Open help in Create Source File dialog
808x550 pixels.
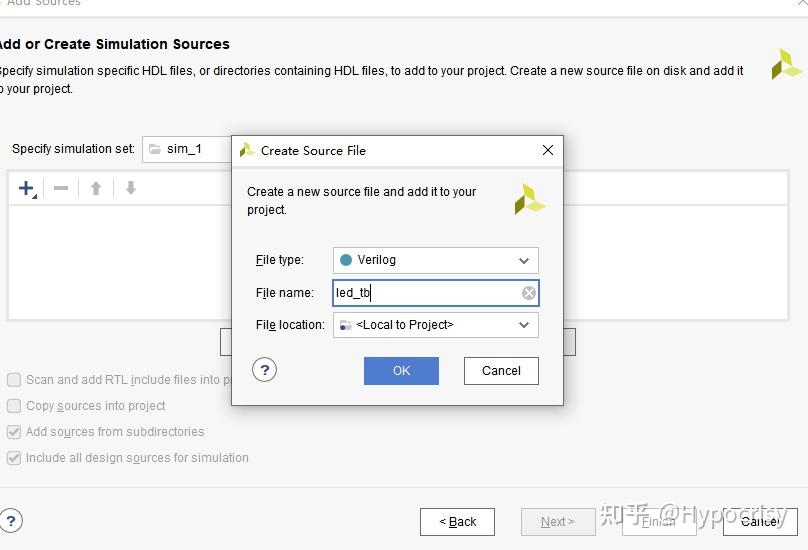[264, 370]
